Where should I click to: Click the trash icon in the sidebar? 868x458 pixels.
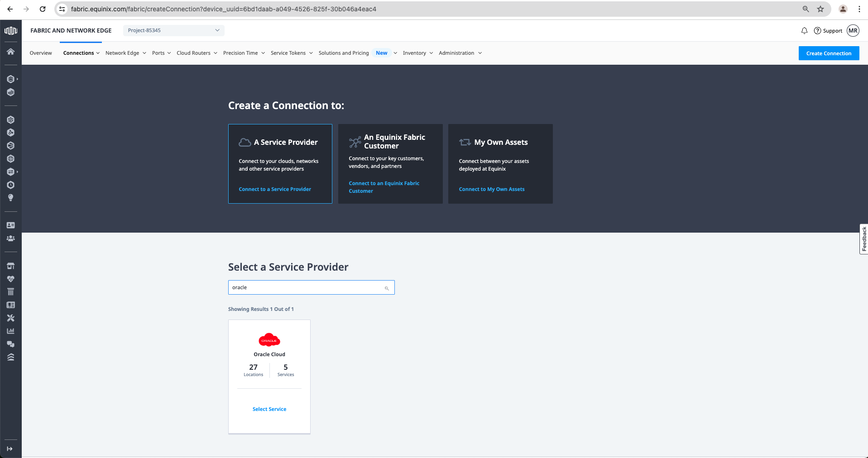pos(10,291)
